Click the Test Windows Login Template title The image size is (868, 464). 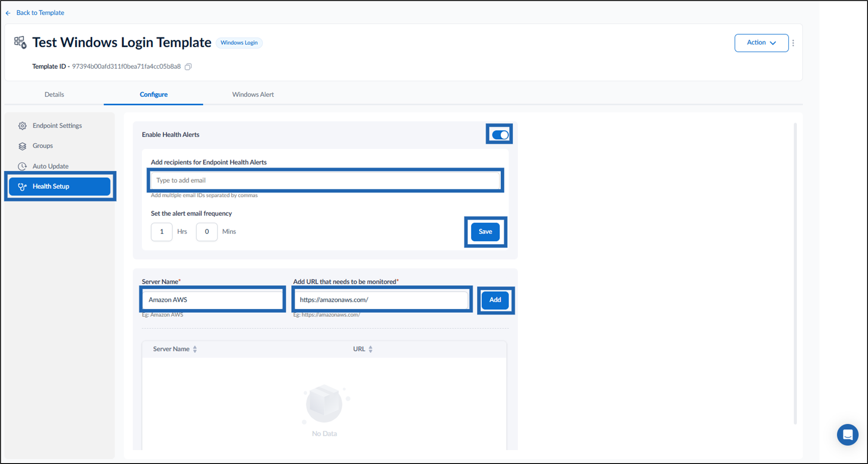point(122,42)
